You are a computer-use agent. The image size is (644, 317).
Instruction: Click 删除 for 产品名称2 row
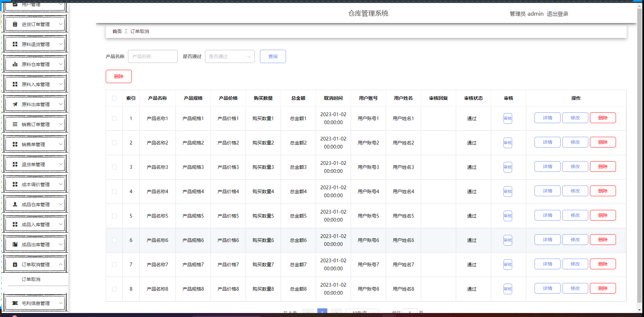tap(603, 142)
